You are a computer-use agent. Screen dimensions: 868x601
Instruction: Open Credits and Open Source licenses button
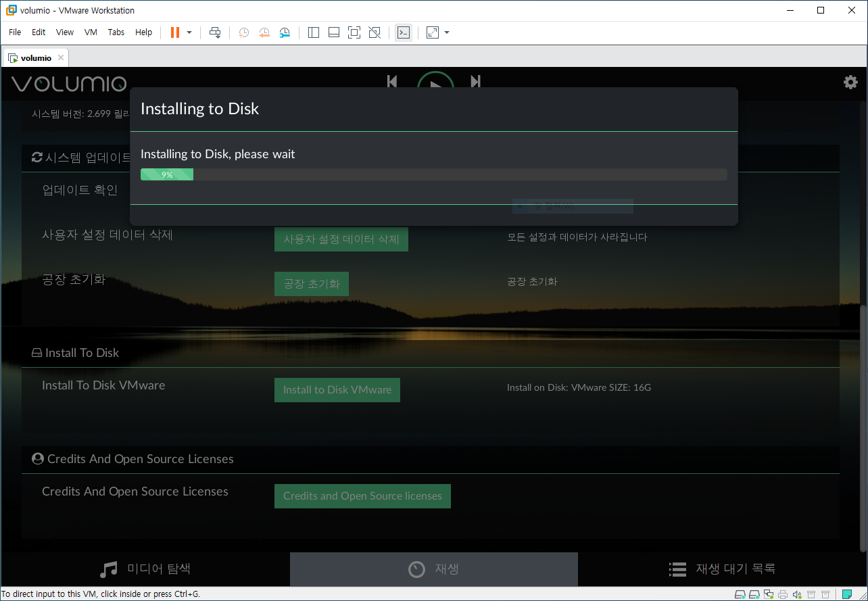pyautogui.click(x=362, y=496)
